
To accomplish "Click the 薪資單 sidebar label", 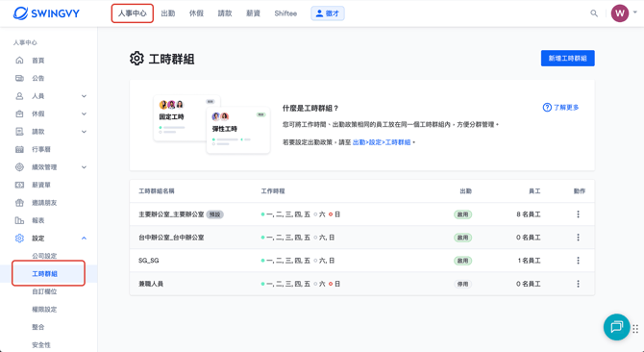I will 41,185.
